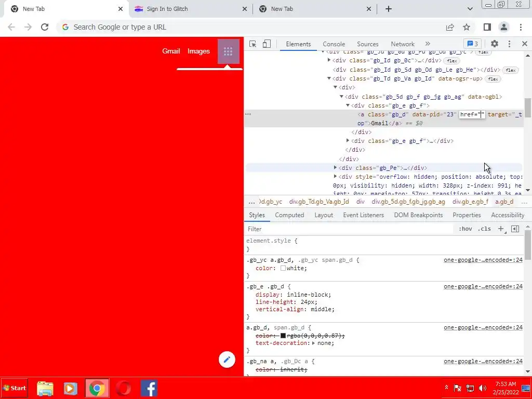Viewport: 532px width, 399px height.
Task: Toggle the device toolbar icon
Action: (267, 44)
